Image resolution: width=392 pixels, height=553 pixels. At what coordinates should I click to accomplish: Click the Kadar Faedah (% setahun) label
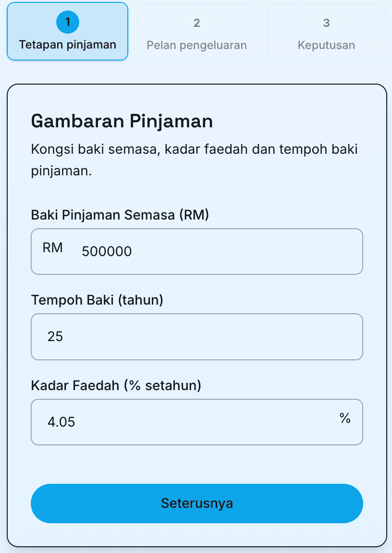(x=116, y=385)
